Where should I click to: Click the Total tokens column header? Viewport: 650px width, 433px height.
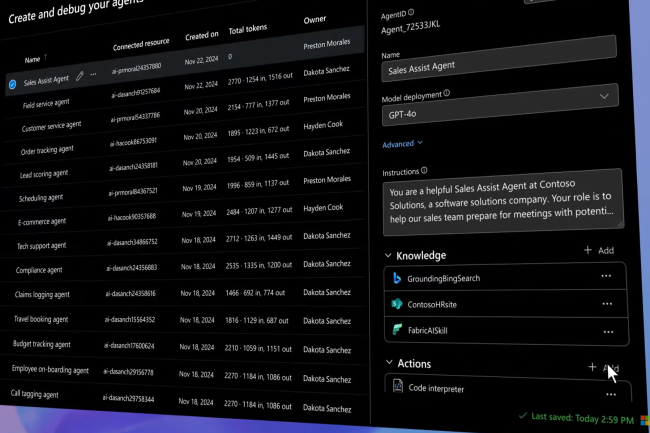click(x=248, y=31)
